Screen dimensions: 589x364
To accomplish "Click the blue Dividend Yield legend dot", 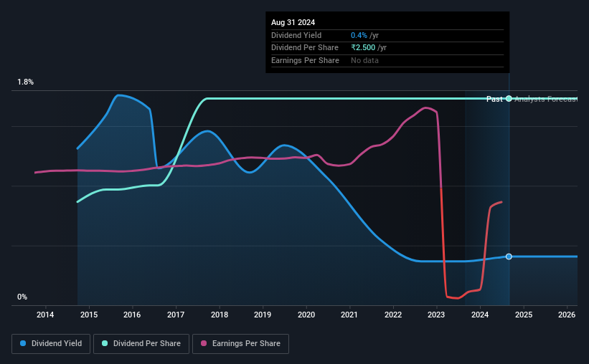I will pos(23,343).
